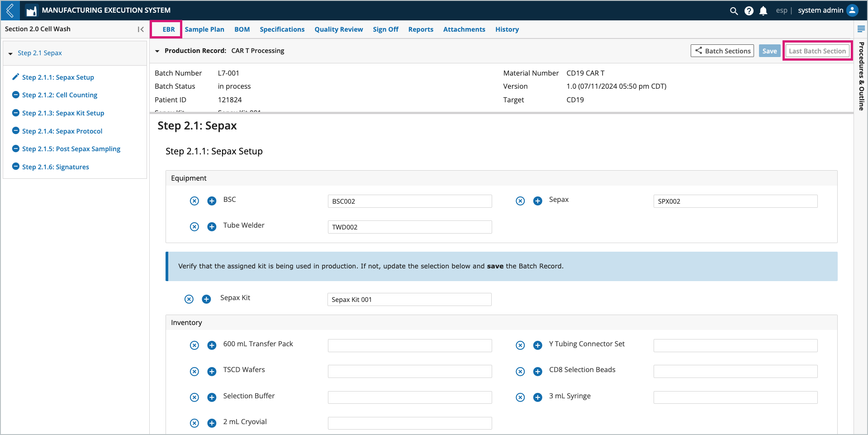Screen dimensions: 868x435
Task: Go to Step 2.1.5: Post Sepax Sampling
Action: click(71, 149)
